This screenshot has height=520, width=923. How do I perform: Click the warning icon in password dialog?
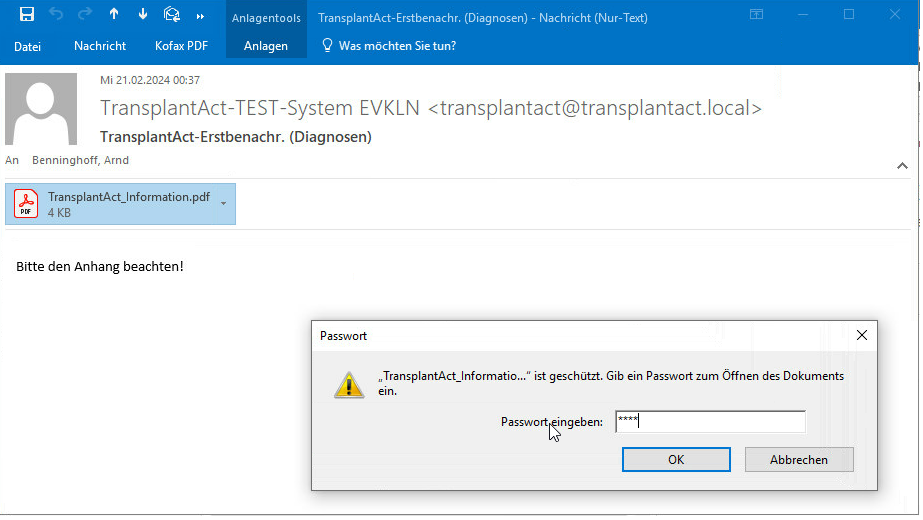pyautogui.click(x=349, y=385)
